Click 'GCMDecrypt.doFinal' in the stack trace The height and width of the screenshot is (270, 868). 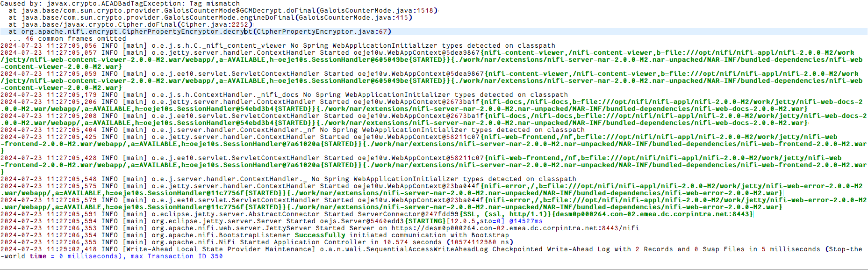(278, 10)
